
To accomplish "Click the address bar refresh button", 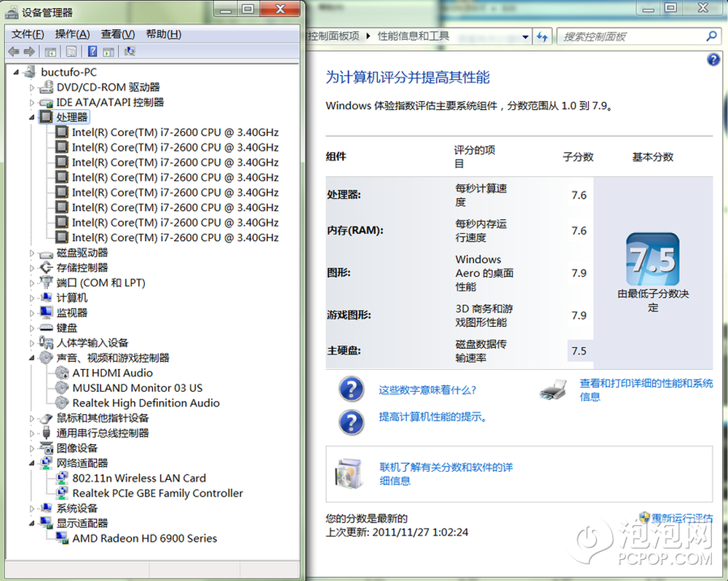I will point(542,36).
